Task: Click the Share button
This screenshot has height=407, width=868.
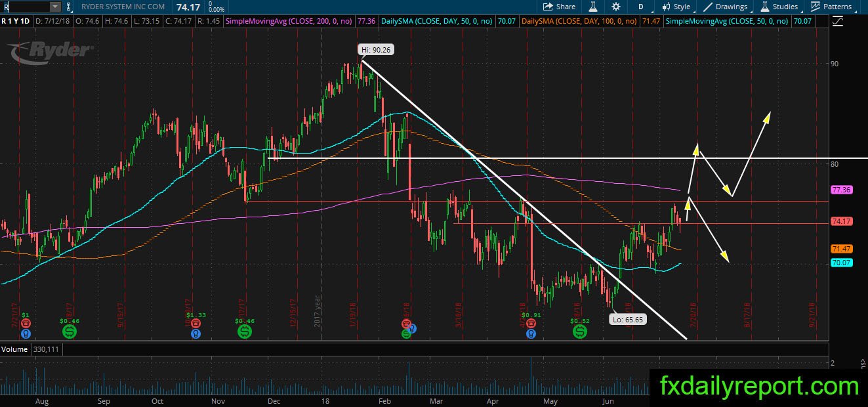Action: 559,7
